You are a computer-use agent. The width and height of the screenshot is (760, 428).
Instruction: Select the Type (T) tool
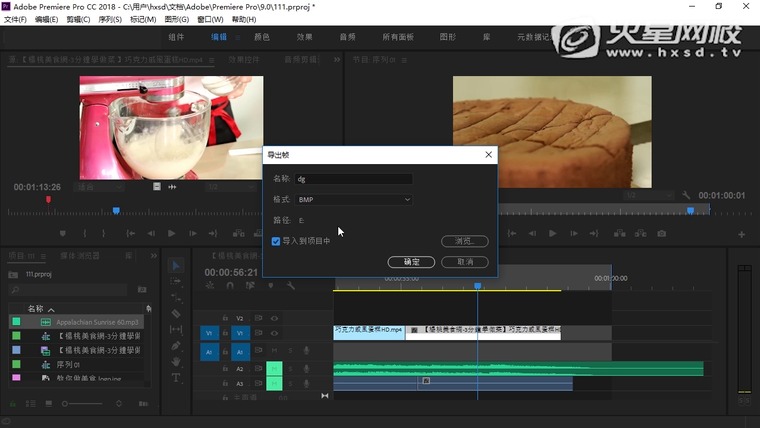click(x=176, y=378)
